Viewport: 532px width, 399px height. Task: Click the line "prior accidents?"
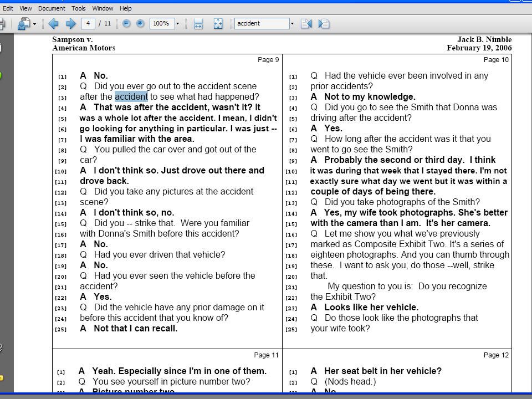pos(341,86)
